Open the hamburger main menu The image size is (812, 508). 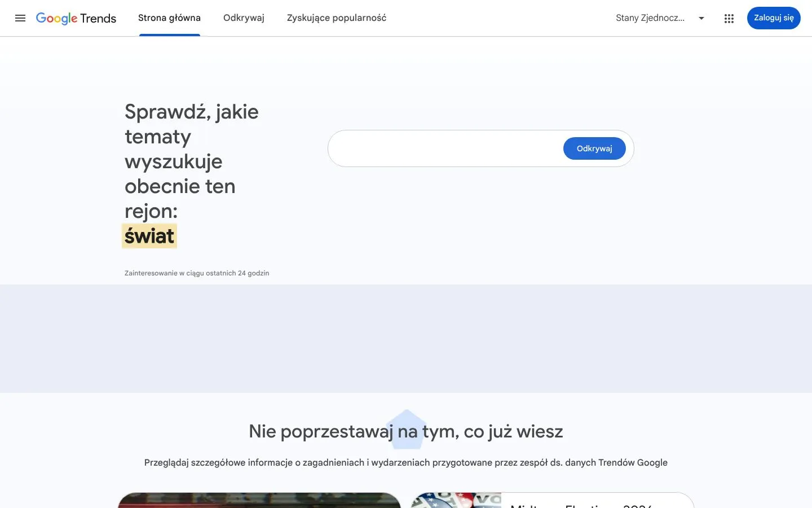pos(20,18)
